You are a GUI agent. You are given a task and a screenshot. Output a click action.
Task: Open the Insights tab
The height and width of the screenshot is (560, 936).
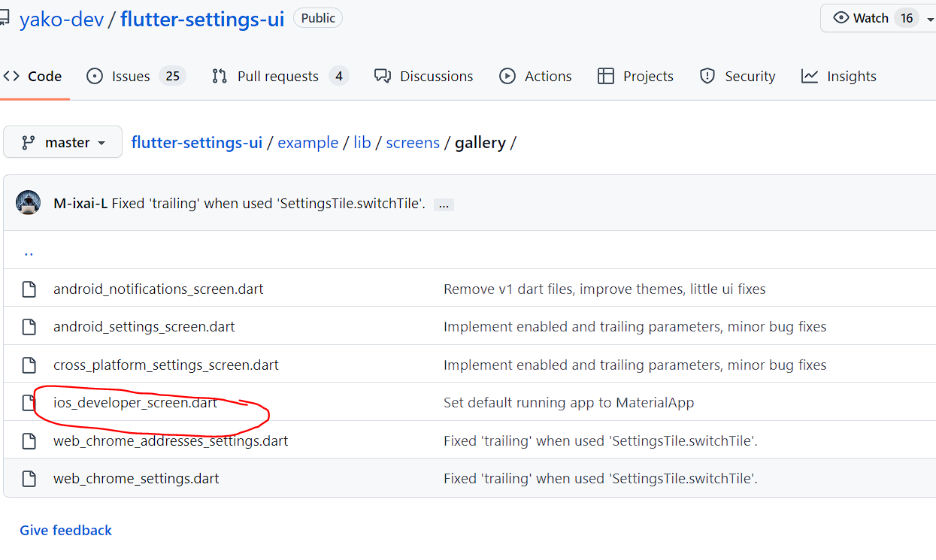tap(839, 76)
